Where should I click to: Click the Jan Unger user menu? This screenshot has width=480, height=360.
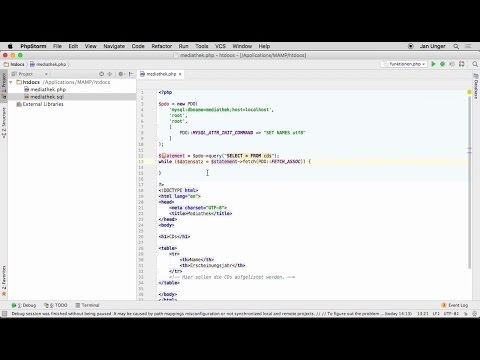(432, 46)
